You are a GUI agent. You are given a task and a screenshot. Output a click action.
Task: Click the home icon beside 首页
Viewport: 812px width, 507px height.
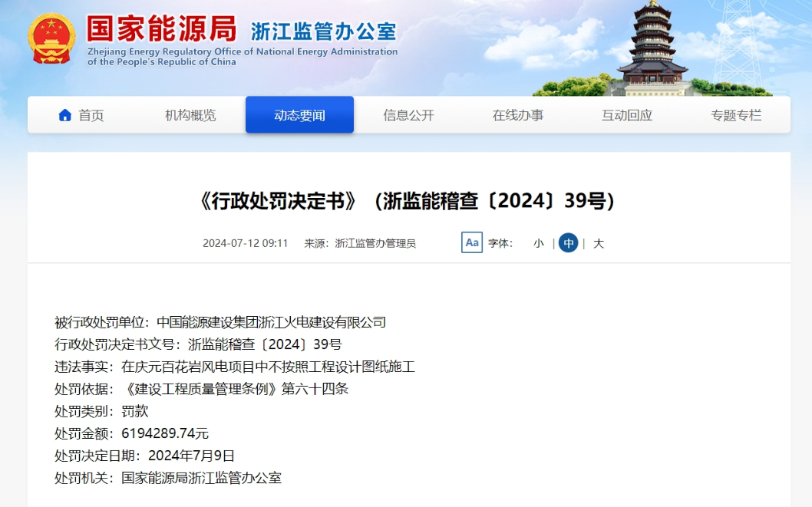pos(65,115)
